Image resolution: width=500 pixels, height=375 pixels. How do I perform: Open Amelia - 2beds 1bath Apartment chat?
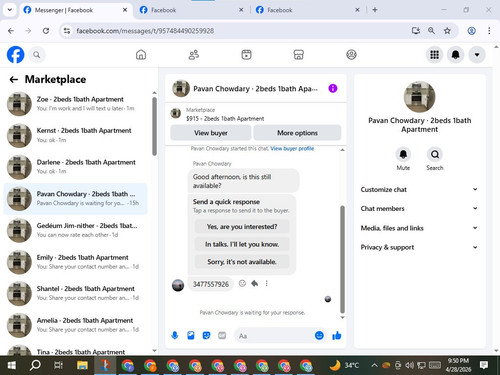pyautogui.click(x=76, y=325)
